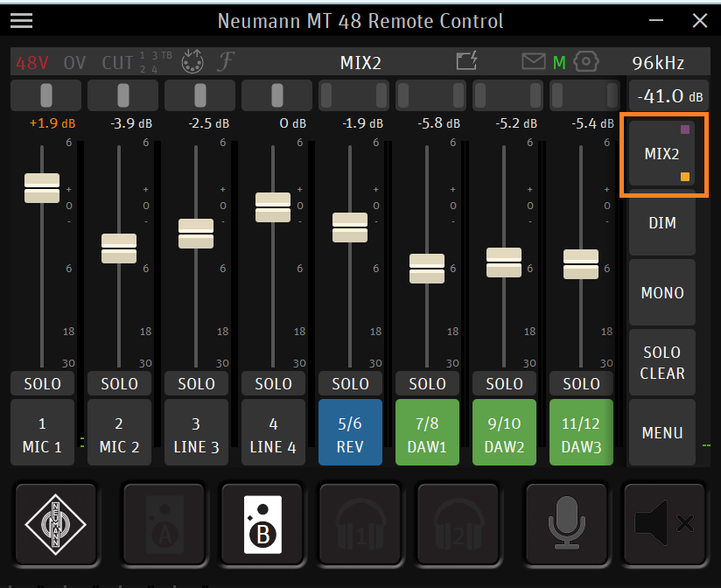
Task: Click the LINE 3 pan control
Action: pos(200,95)
